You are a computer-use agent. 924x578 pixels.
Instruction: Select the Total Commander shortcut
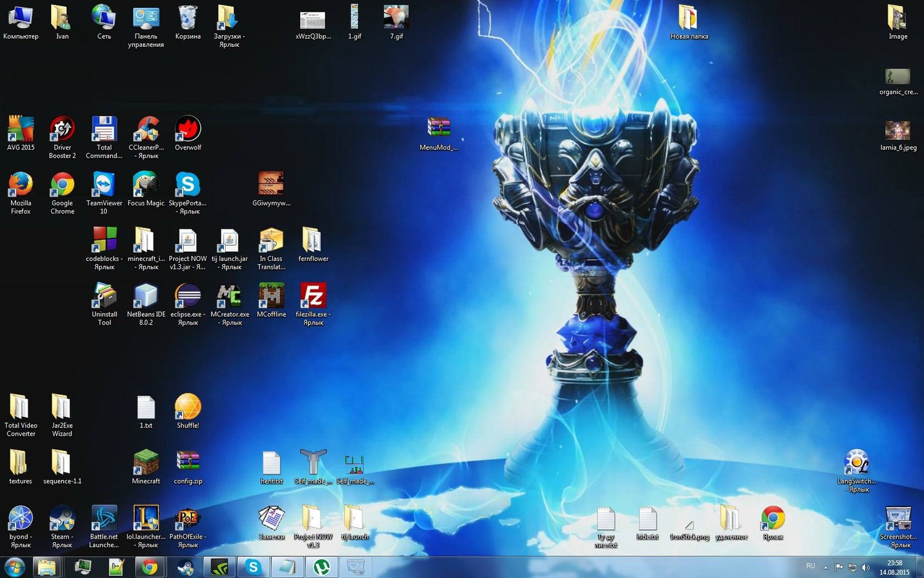104,130
